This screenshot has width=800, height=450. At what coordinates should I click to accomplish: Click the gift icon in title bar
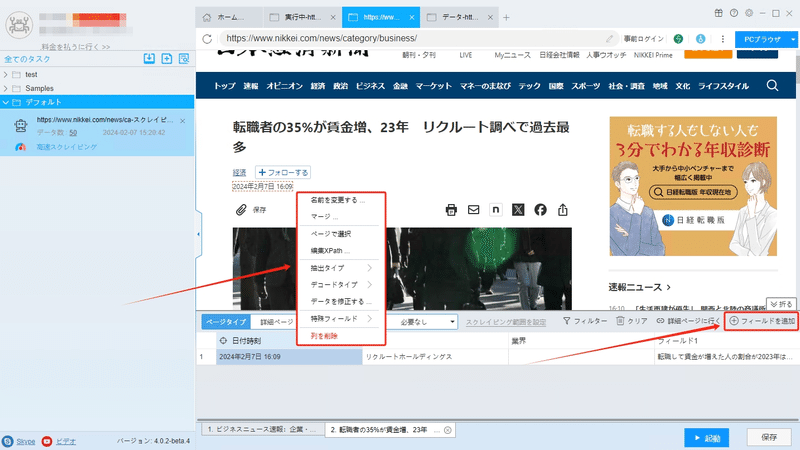718,13
